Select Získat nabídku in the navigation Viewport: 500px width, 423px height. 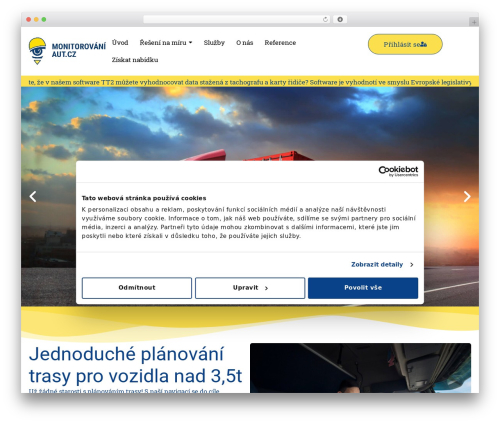pyautogui.click(x=135, y=60)
